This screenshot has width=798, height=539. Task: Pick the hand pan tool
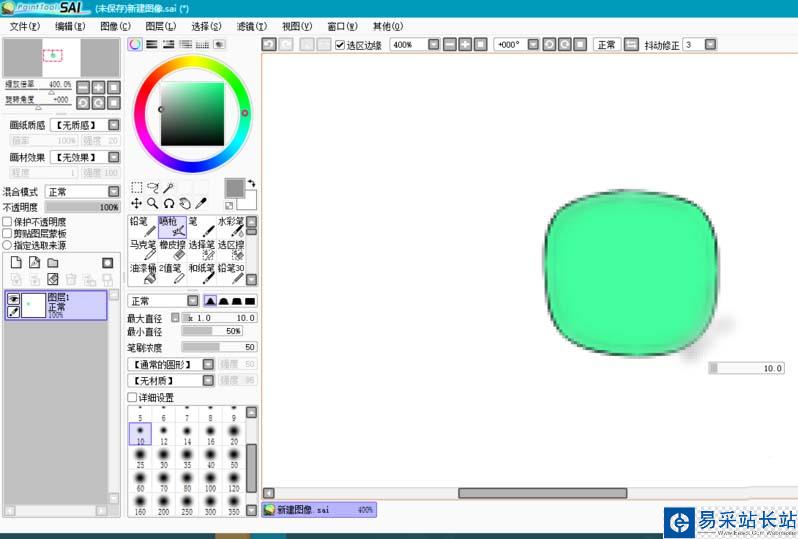185,204
